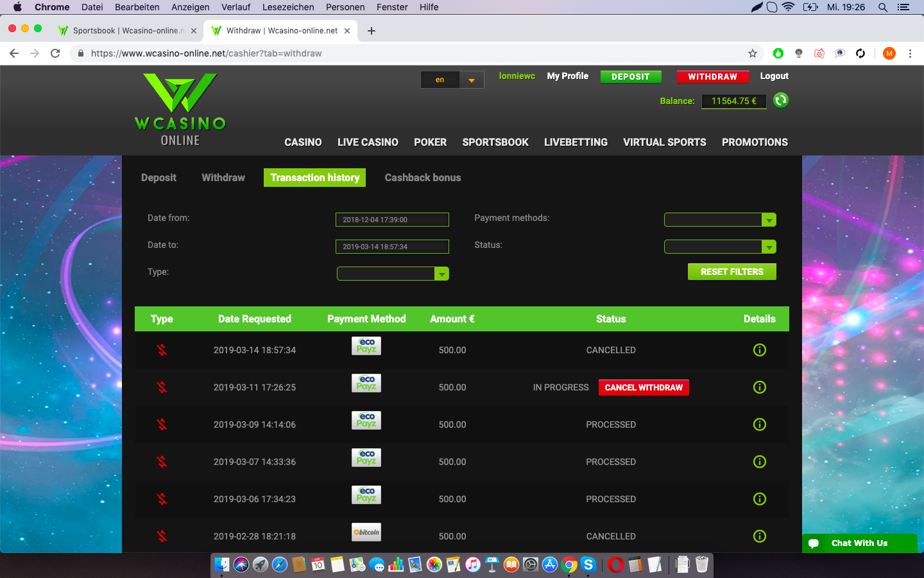Screen dimensions: 924x578
Task: Open My Profile link
Action: (x=568, y=76)
